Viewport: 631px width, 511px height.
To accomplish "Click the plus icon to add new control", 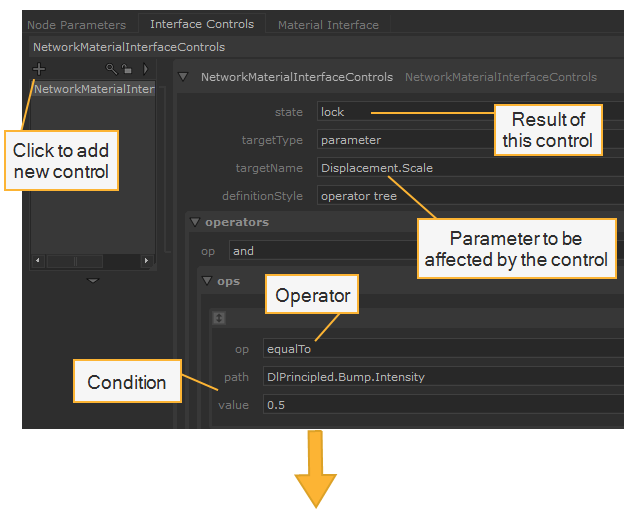I will pos(39,69).
